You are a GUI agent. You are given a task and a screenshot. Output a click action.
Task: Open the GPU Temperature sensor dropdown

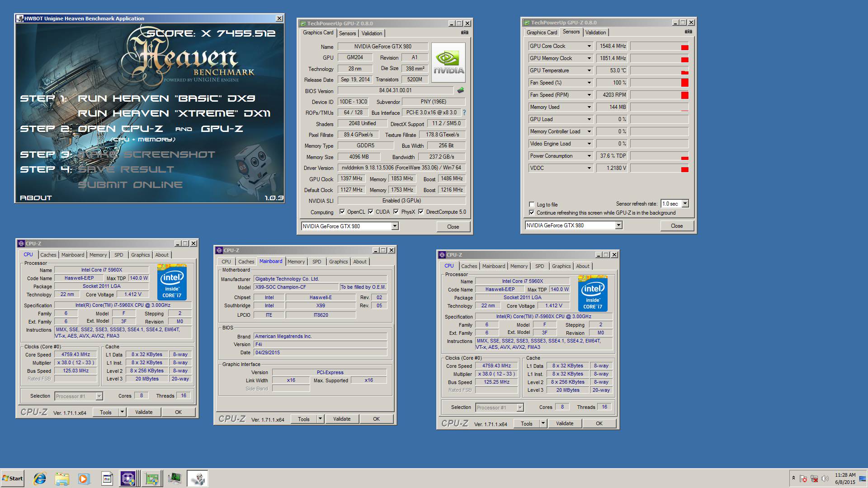point(589,70)
